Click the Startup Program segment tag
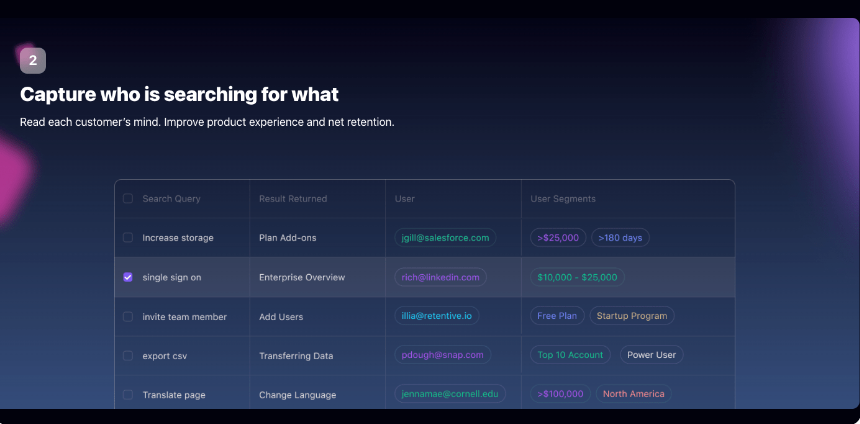860x424 pixels. pyautogui.click(x=632, y=316)
